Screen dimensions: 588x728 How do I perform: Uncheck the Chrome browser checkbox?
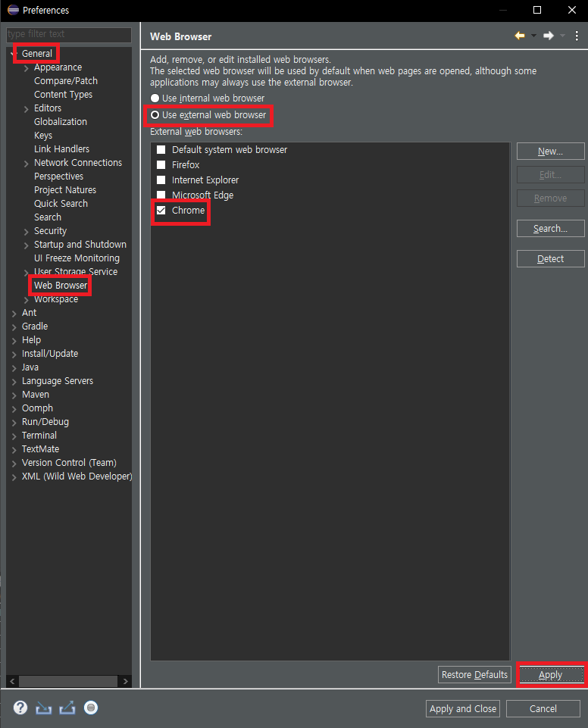161,211
